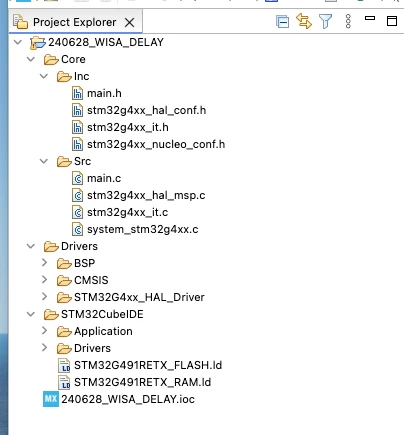Expand the Application folder
Screen dimensions: 404x435
coord(44,331)
